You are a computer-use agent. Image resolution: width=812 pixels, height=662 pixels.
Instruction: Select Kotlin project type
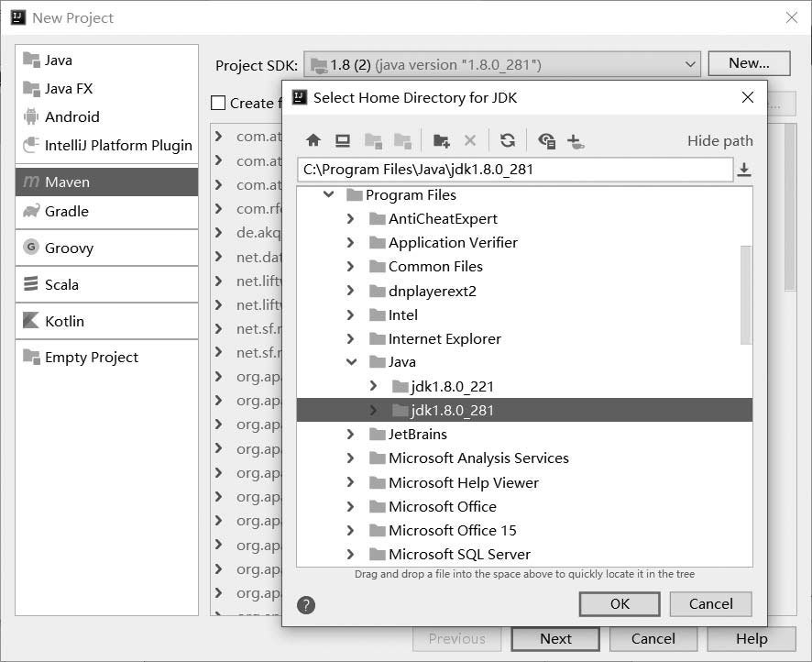click(106, 321)
